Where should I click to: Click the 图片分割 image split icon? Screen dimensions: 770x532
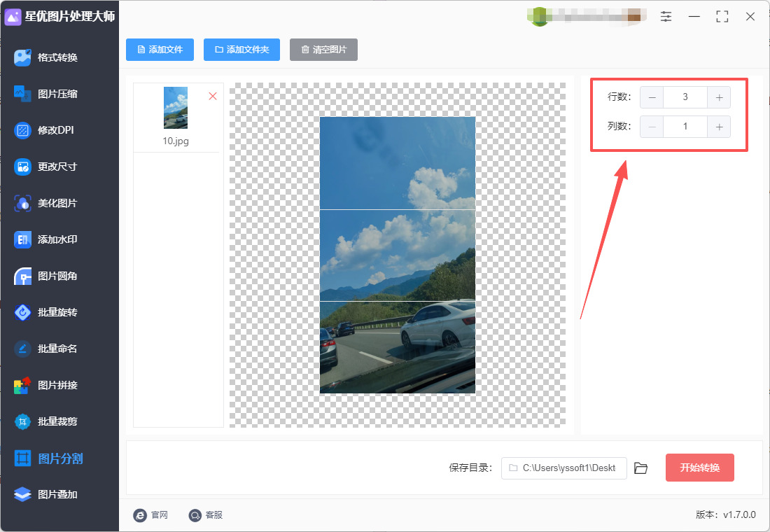click(22, 458)
